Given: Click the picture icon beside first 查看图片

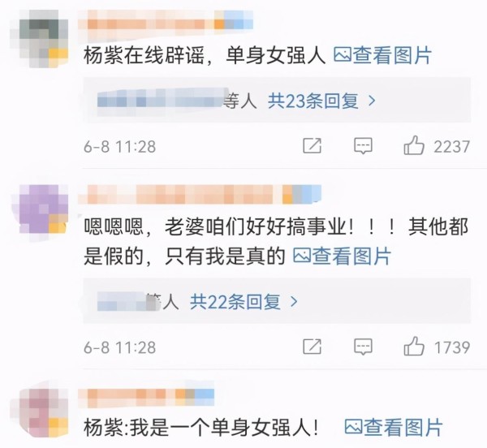Looking at the screenshot, I should [x=343, y=55].
